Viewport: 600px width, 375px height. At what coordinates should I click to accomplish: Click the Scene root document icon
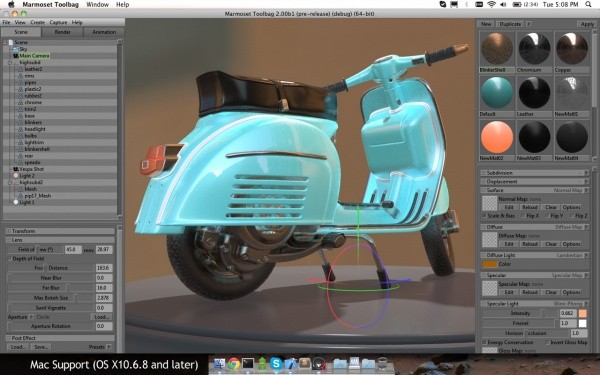coord(11,42)
